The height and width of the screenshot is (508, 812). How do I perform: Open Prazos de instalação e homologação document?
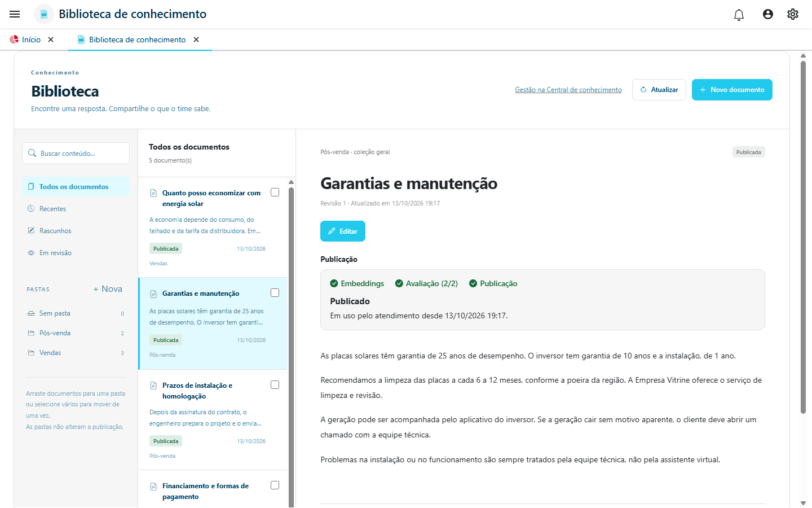point(213,420)
